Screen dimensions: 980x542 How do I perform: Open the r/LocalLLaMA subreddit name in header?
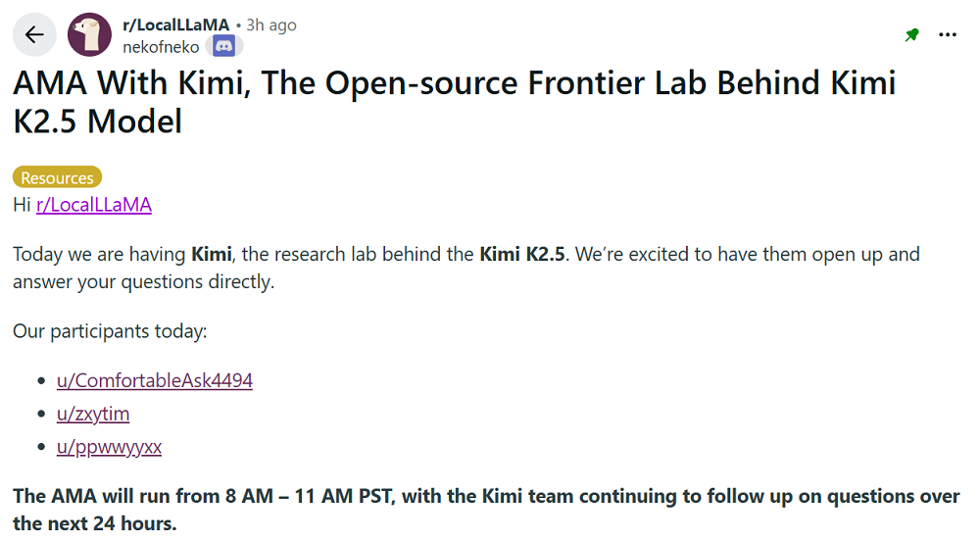[176, 25]
